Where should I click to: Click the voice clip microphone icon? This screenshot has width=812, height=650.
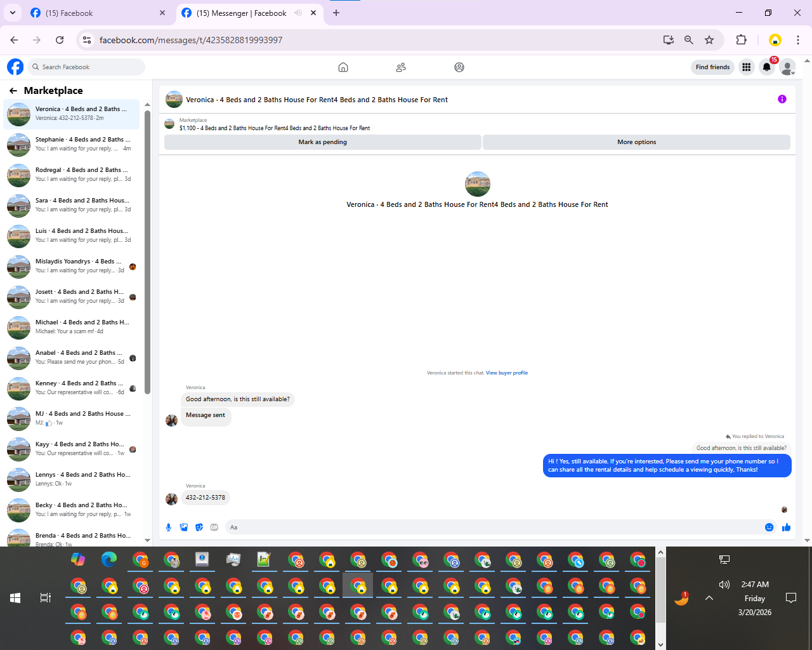[169, 527]
